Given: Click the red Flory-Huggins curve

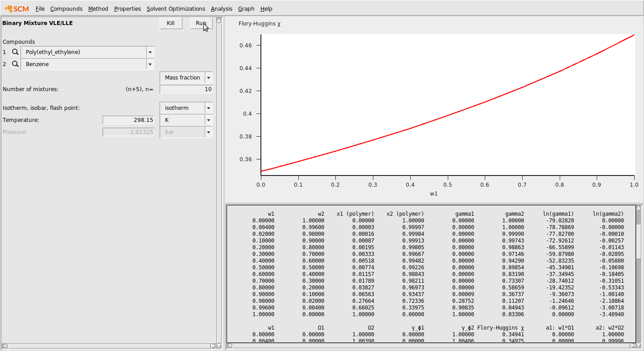Looking at the screenshot, I should pyautogui.click(x=447, y=115).
